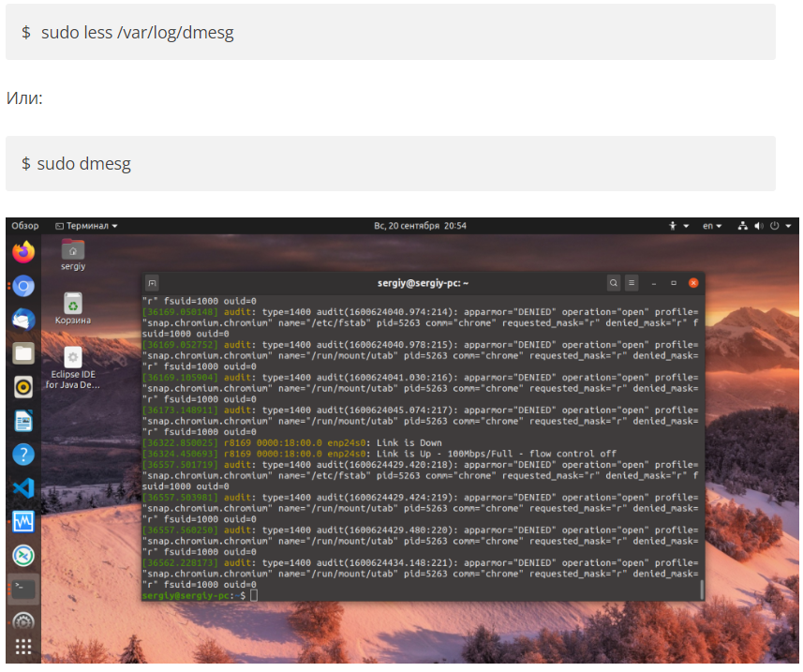Viewport: 803px width, 672px height.
Task: Expand the en keyboard layout dropdown
Action: (712, 226)
